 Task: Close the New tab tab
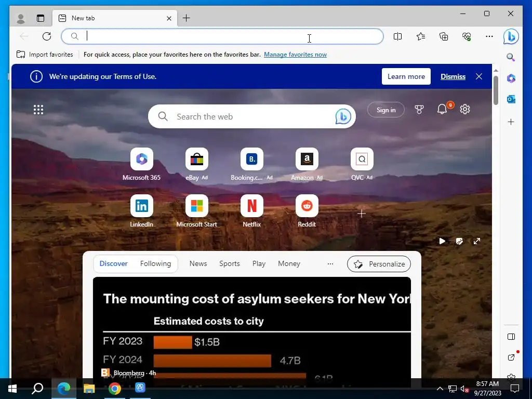click(x=169, y=18)
